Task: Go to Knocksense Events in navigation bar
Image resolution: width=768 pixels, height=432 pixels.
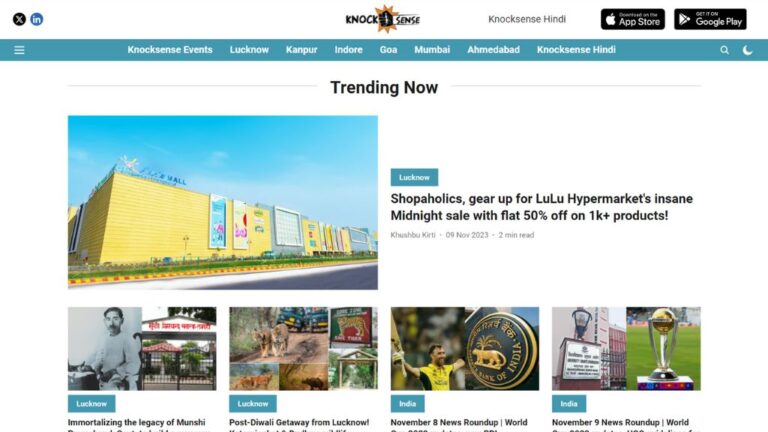Action: coord(170,50)
